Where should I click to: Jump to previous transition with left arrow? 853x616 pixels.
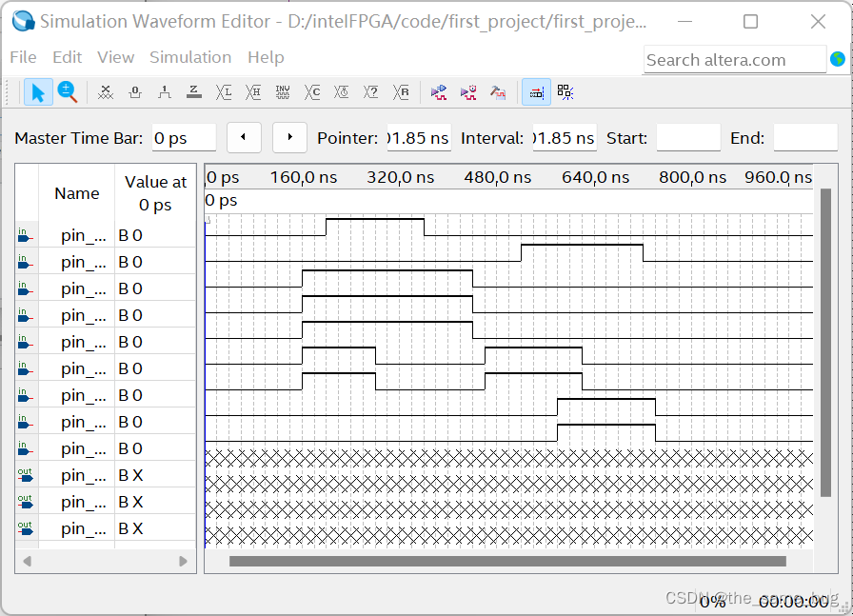click(x=244, y=137)
